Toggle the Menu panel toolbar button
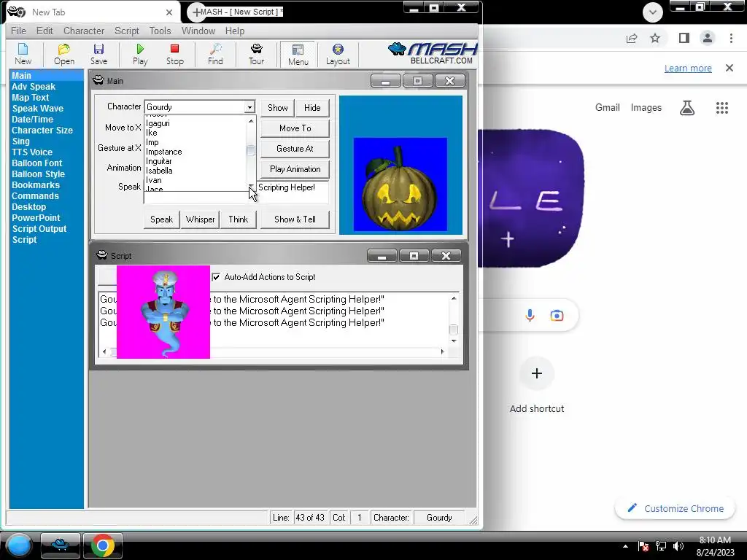 [298, 54]
